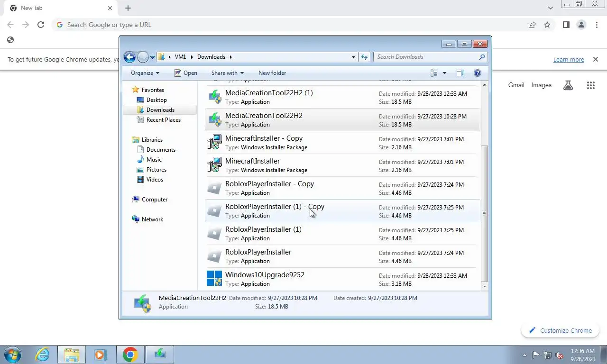The height and width of the screenshot is (364, 607).
Task: Open Chrome side panel icon
Action: click(x=566, y=25)
